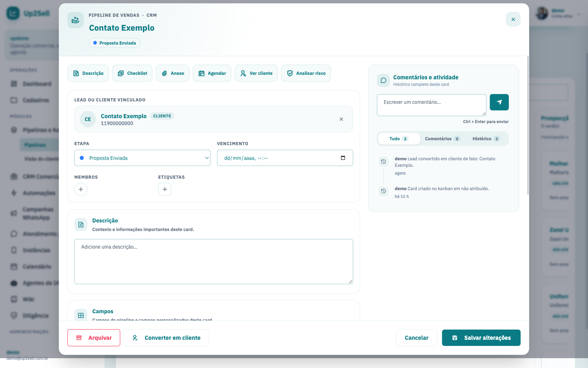This screenshot has height=368, width=588.
Task: Open Agendar scheduling button
Action: tap(212, 73)
